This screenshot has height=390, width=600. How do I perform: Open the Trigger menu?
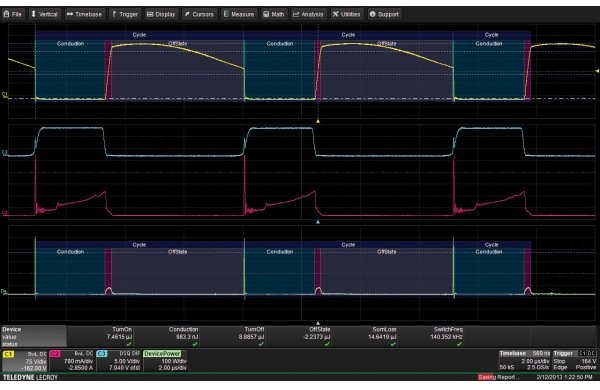pos(125,14)
